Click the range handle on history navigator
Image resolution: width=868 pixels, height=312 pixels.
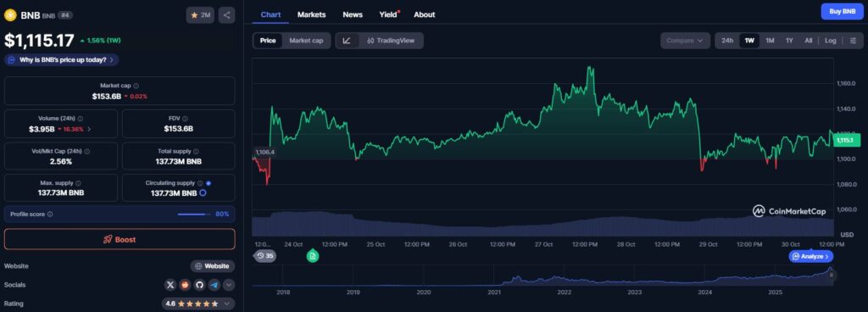(x=831, y=275)
